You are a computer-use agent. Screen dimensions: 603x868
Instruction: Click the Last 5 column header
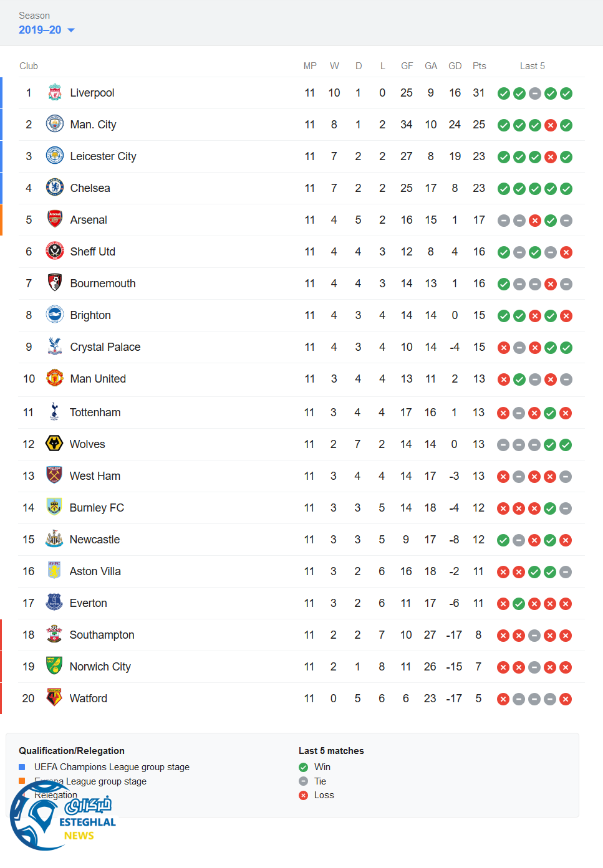(532, 66)
